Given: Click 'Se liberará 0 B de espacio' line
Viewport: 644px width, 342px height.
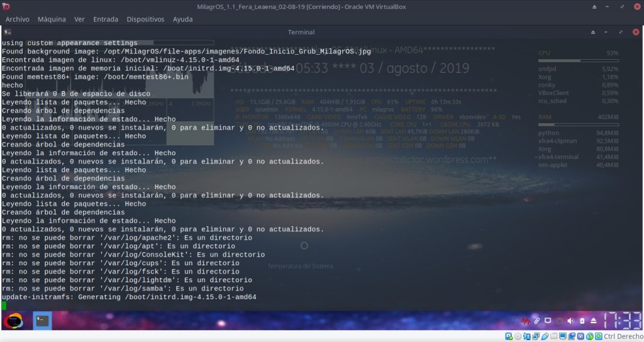Looking at the screenshot, I should pyautogui.click(x=76, y=94).
